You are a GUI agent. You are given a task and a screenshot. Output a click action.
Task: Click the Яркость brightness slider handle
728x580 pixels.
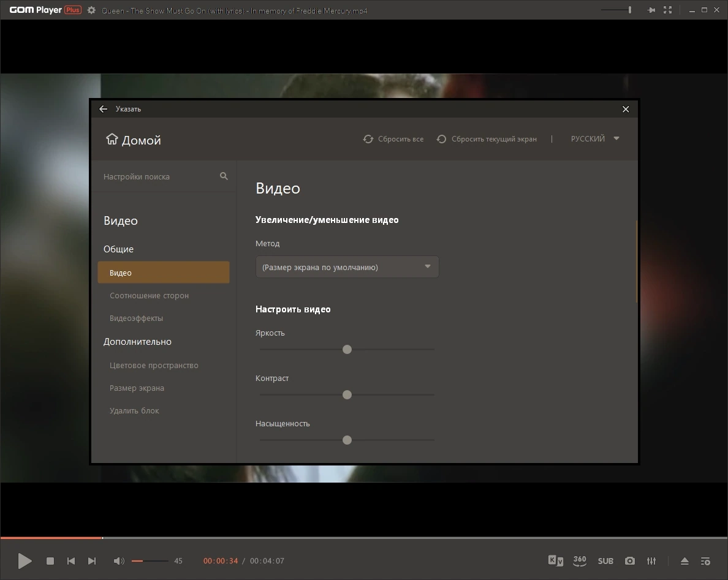pos(347,349)
